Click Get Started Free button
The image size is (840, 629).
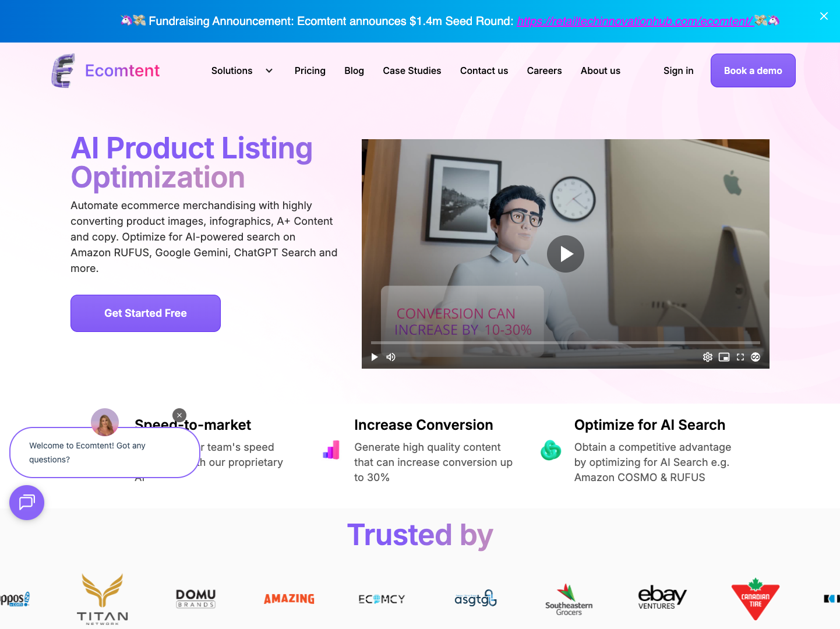tap(146, 313)
